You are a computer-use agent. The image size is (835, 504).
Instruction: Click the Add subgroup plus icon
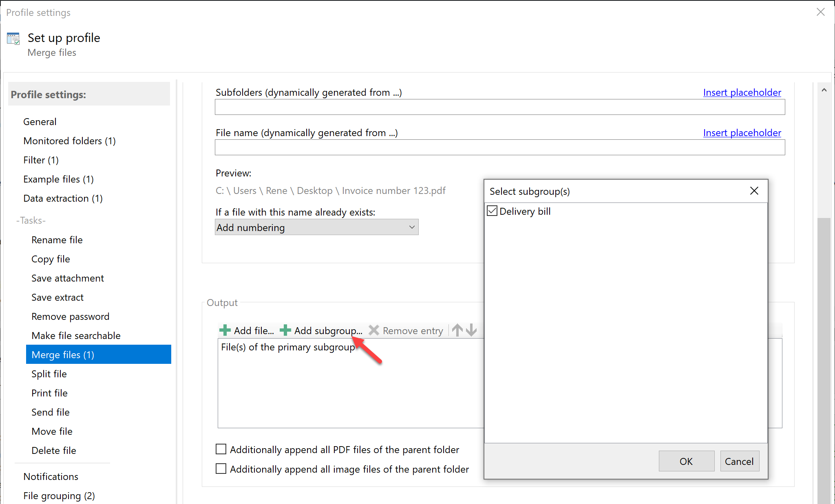click(285, 330)
